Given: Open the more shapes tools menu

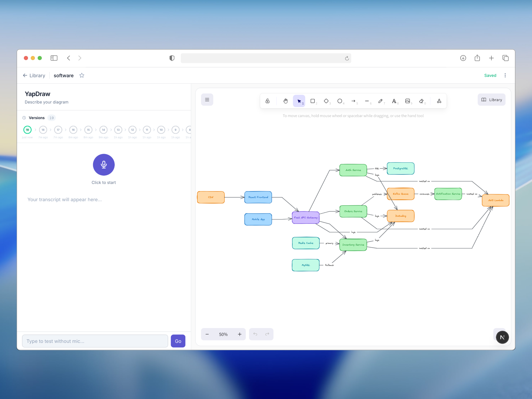Looking at the screenshot, I should 439,101.
